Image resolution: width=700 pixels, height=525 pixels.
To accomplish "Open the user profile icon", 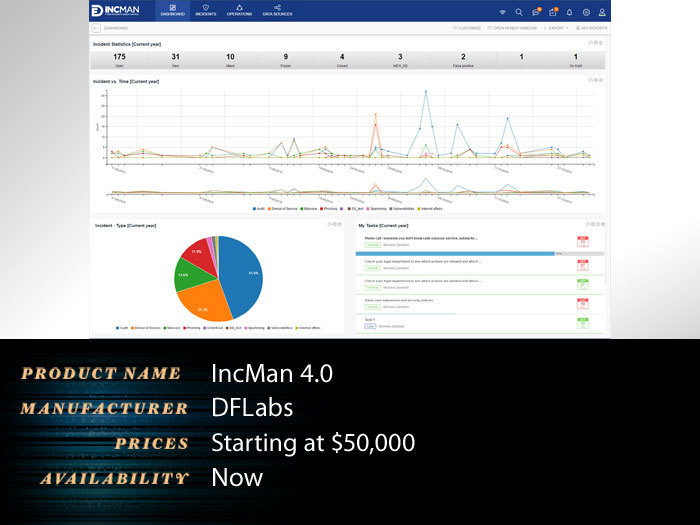I will tap(602, 12).
